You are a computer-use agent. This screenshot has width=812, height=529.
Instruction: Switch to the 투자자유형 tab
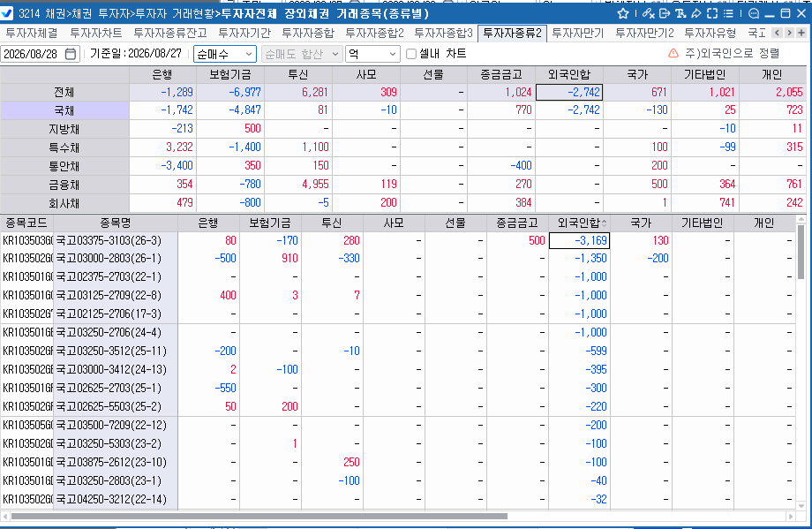pos(710,34)
